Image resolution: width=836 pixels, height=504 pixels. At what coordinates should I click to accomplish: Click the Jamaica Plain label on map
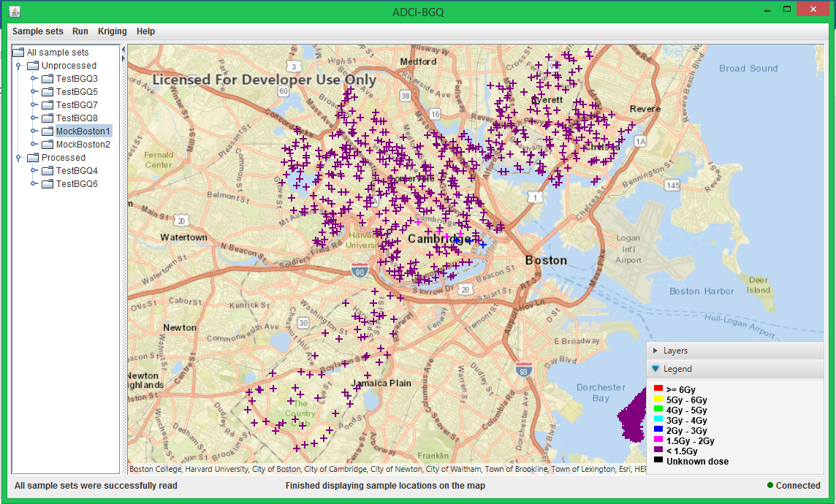[x=381, y=383]
